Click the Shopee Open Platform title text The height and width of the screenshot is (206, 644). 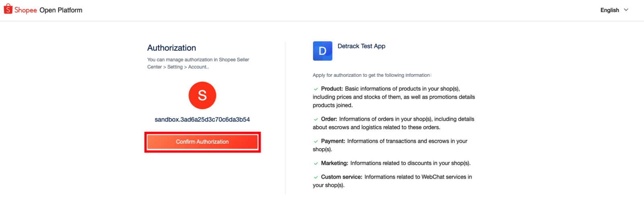[48, 10]
